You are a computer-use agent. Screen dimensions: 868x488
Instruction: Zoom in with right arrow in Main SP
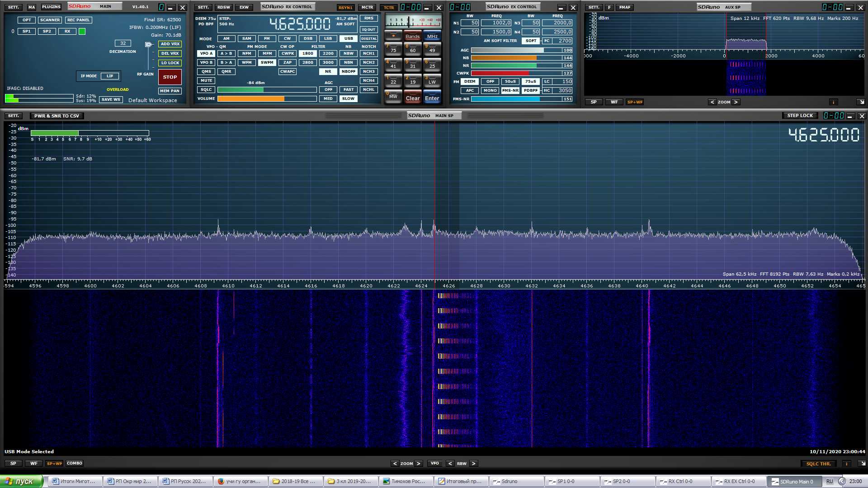click(419, 464)
